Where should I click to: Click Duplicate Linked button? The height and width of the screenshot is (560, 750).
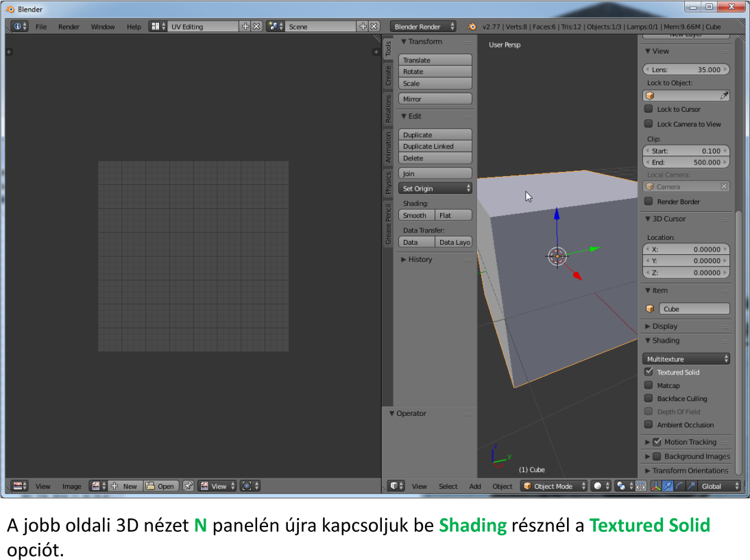(x=435, y=146)
